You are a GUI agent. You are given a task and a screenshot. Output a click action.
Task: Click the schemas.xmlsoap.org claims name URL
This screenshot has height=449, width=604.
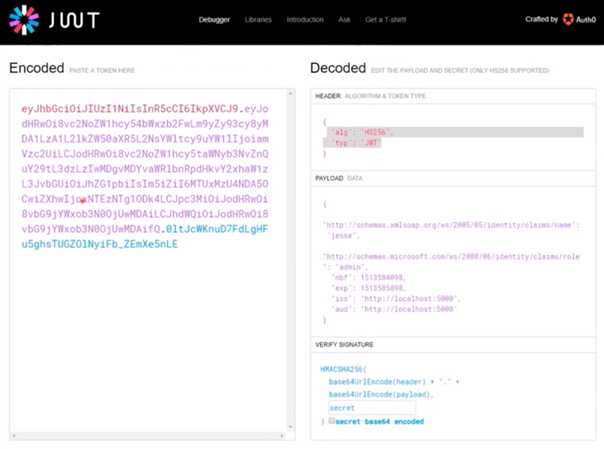(451, 225)
